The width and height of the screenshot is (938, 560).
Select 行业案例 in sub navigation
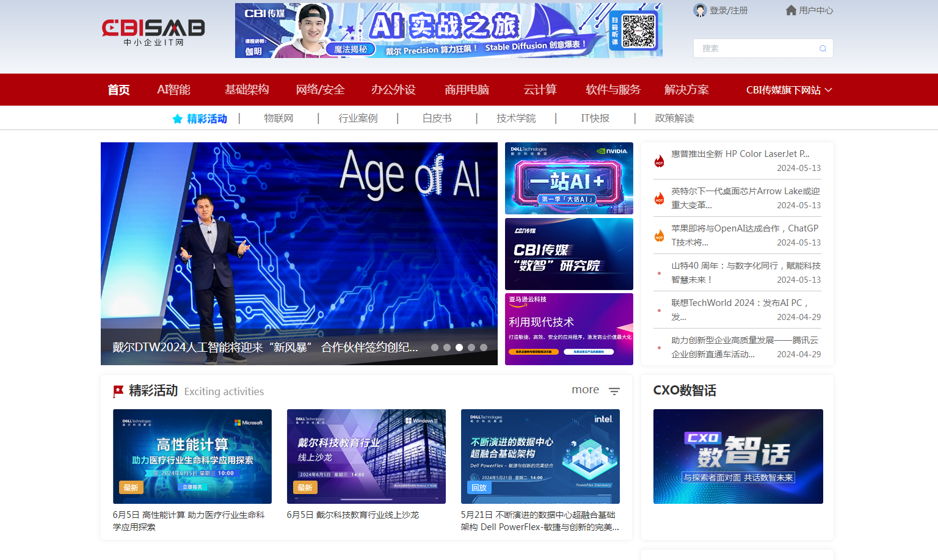click(x=358, y=118)
